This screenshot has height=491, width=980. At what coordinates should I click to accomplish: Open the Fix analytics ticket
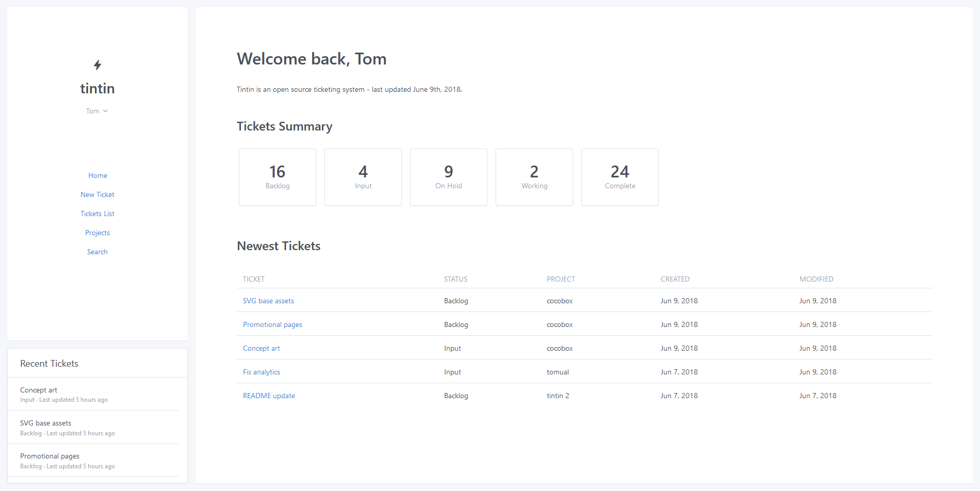[x=262, y=372]
